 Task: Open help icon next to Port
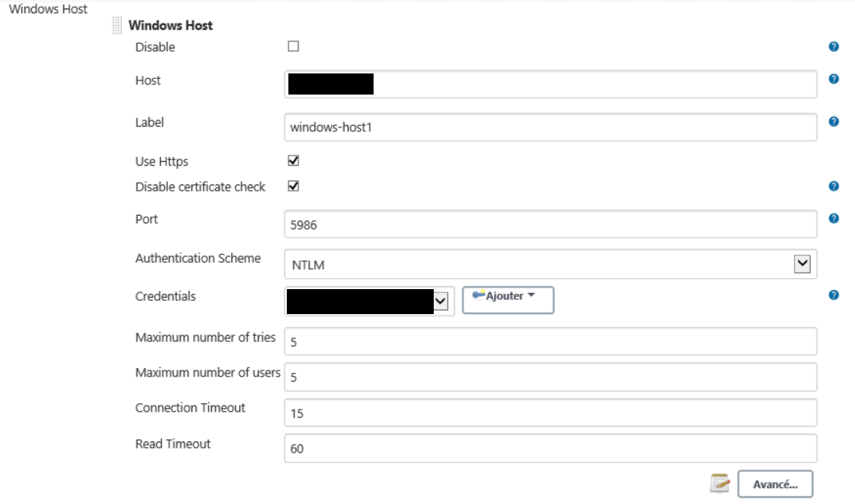coord(833,218)
